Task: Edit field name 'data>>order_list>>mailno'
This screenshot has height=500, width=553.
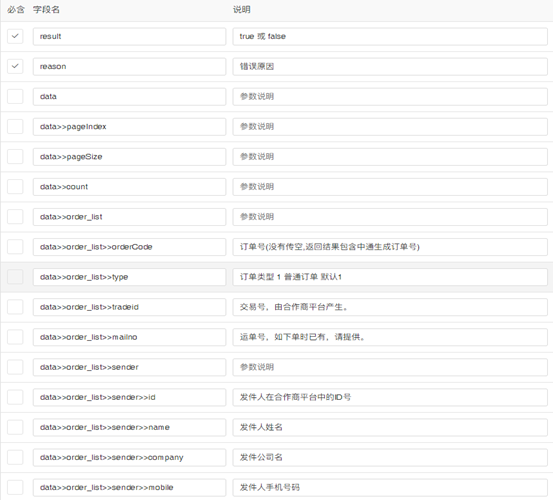Action: pyautogui.click(x=129, y=337)
